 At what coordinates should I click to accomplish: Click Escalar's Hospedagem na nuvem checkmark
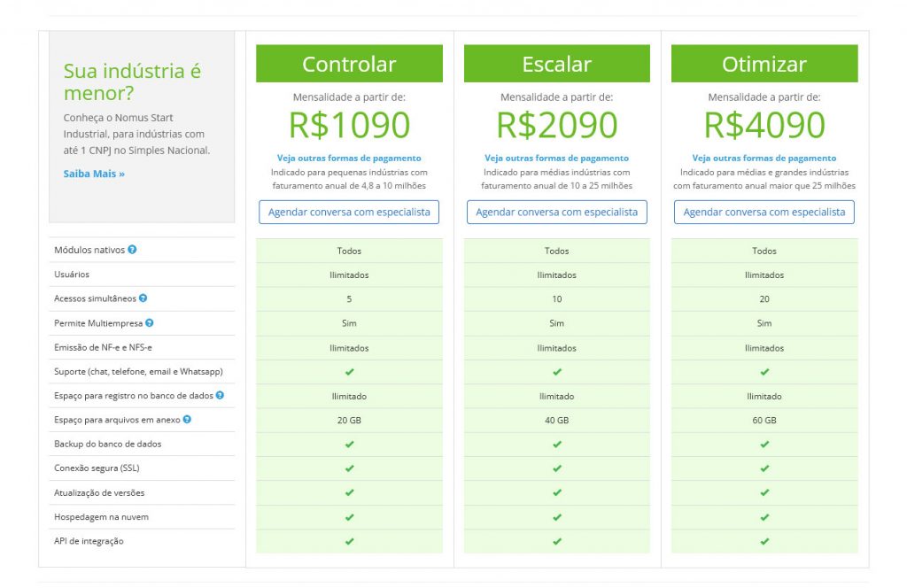[556, 517]
